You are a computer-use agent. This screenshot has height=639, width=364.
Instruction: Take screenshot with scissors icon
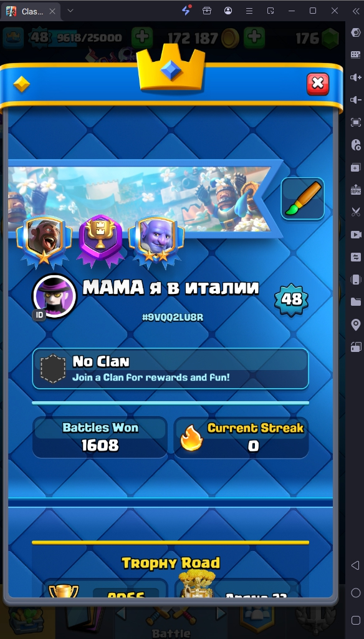(355, 212)
